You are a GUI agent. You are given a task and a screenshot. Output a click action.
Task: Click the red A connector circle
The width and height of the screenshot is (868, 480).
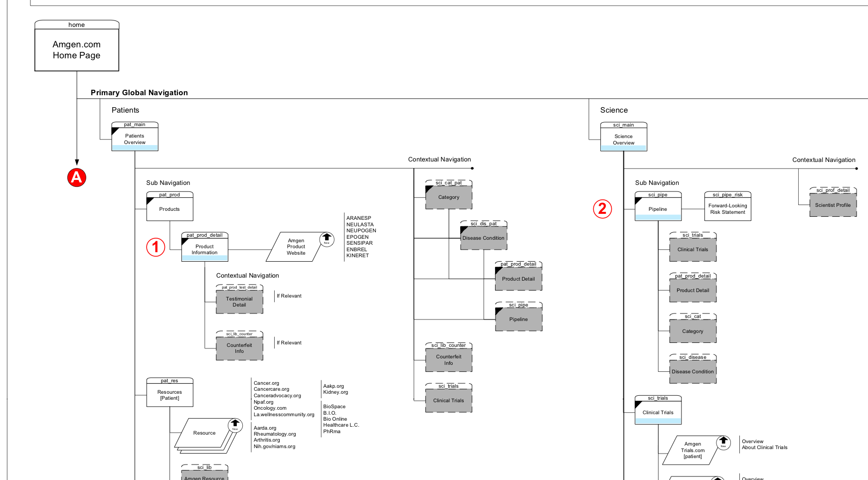click(77, 177)
